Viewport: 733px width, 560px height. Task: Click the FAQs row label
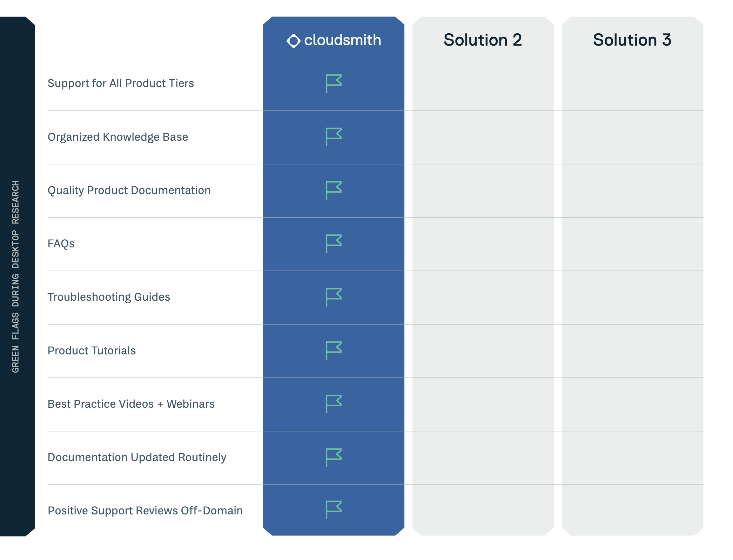(61, 244)
